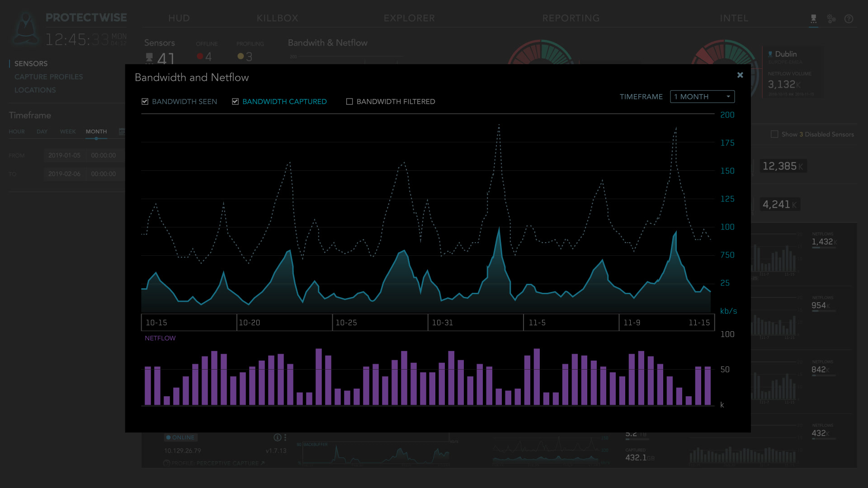Image resolution: width=868 pixels, height=488 pixels.
Task: Open Capture Profiles in sidebar
Action: [48, 77]
